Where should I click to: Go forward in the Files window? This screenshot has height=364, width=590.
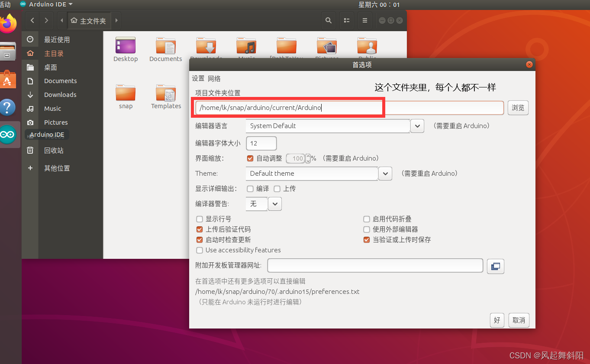pos(46,20)
